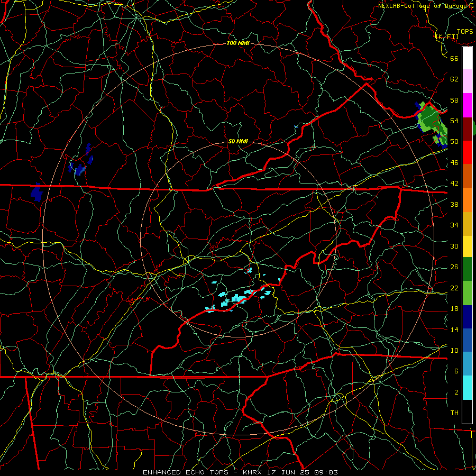
Task: Click the dark red swatch between 54 and 50
Action: coord(467,129)
